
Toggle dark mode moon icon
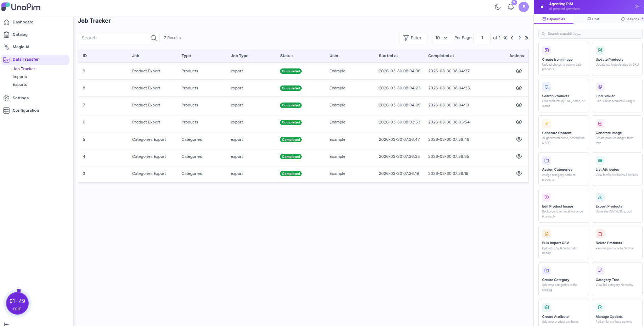click(498, 7)
